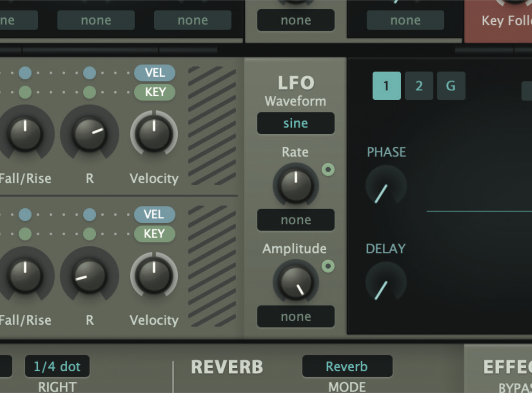Screen dimensions: 532x393
Task: Select the G tab in the LFO panel
Action: click(x=451, y=86)
